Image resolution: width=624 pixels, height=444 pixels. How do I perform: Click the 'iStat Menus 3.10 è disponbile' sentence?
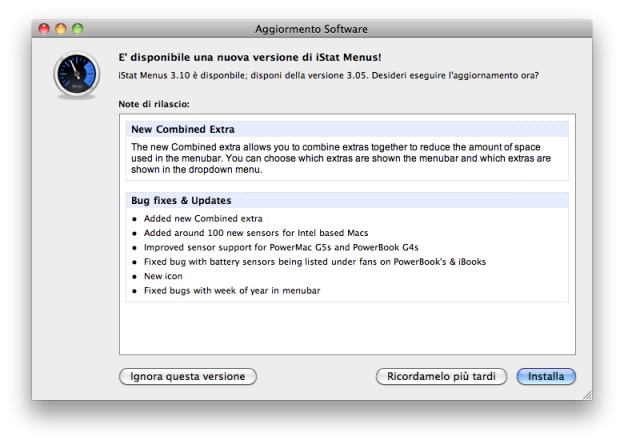[328, 75]
